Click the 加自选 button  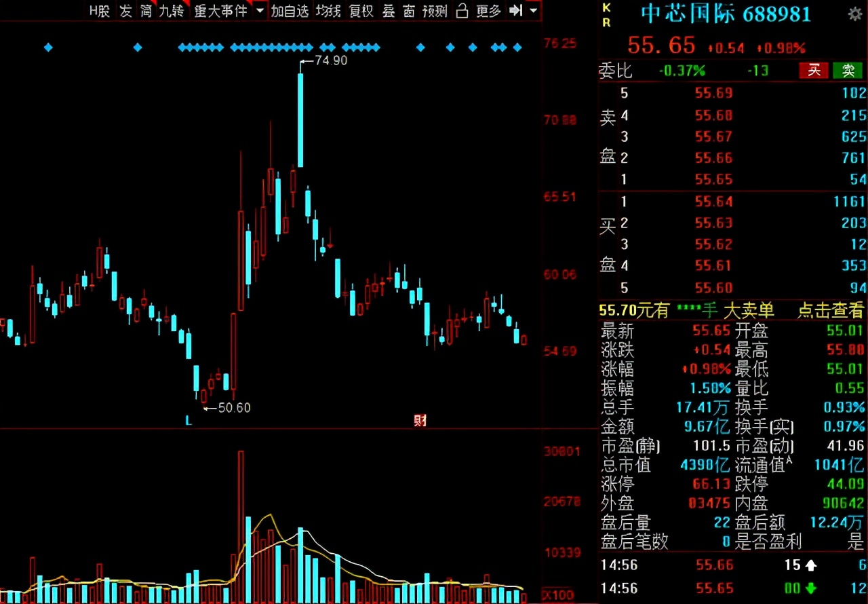click(x=290, y=11)
